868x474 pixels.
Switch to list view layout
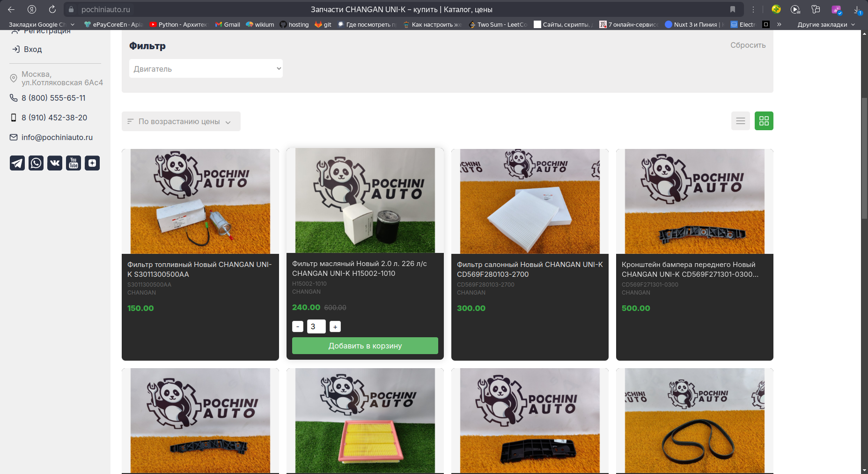(741, 121)
